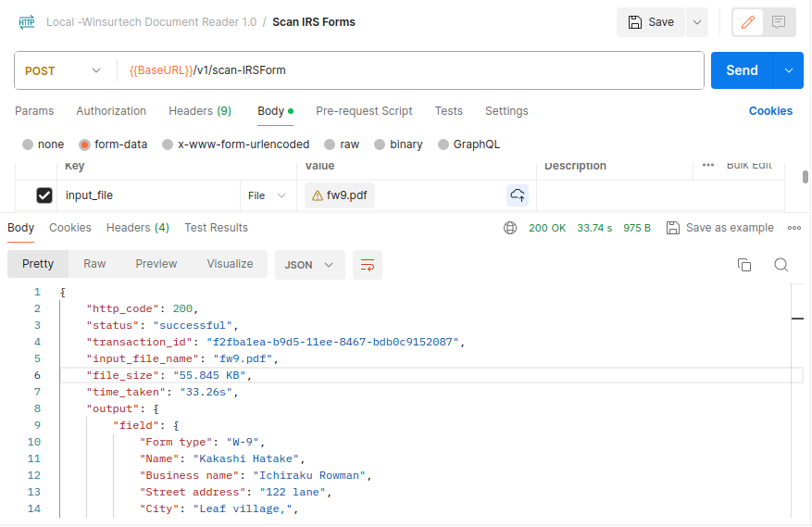Switch to edit mode pencil icon

click(748, 22)
